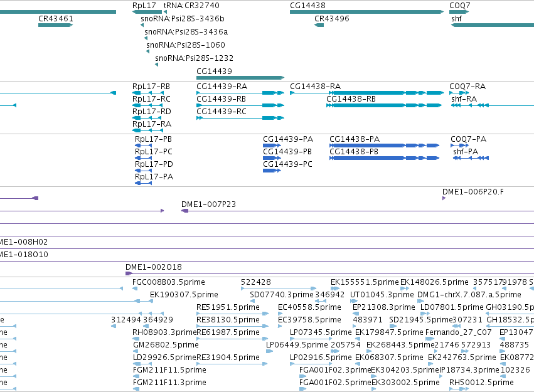Select the CG14439-RC transcript label
Image resolution: width=534 pixels, height=392 pixels.
[x=222, y=112]
